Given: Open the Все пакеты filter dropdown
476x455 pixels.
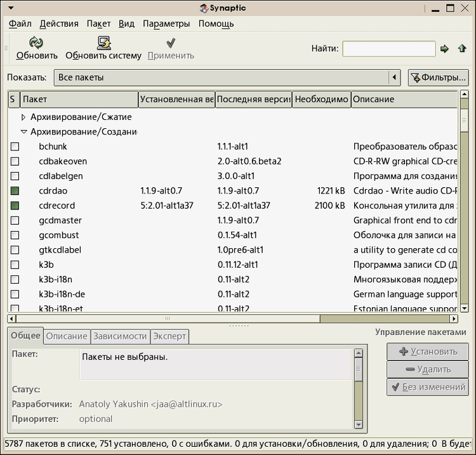Looking at the screenshot, I should pyautogui.click(x=227, y=77).
